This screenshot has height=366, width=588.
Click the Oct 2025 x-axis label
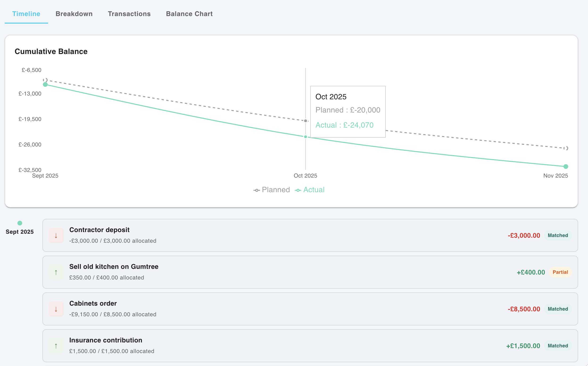click(305, 176)
